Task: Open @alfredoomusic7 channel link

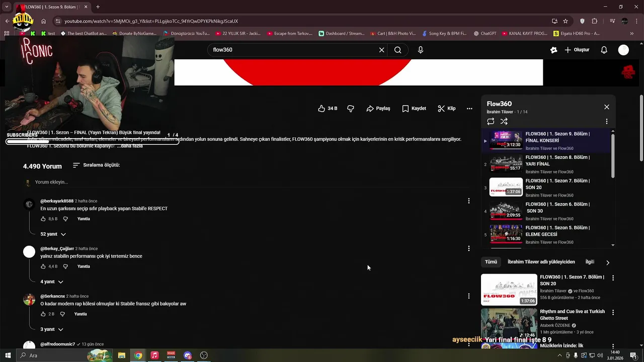Action: tap(58, 344)
